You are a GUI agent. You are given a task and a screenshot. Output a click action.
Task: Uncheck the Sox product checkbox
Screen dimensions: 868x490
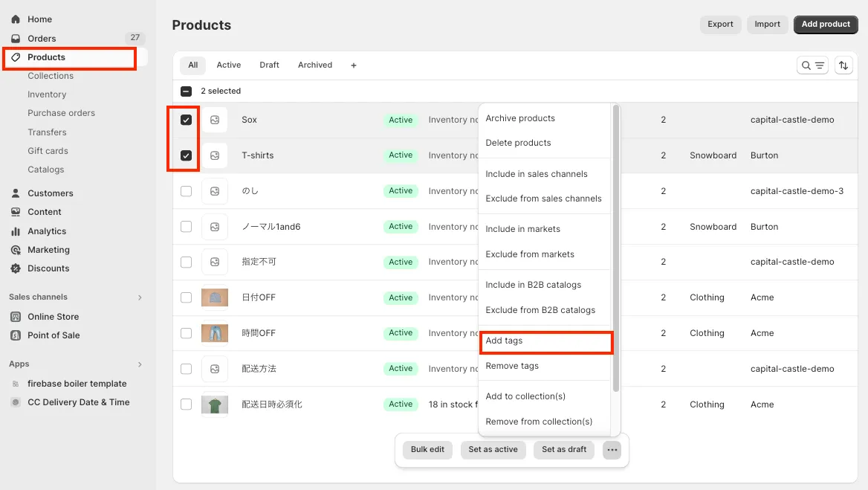coord(187,120)
